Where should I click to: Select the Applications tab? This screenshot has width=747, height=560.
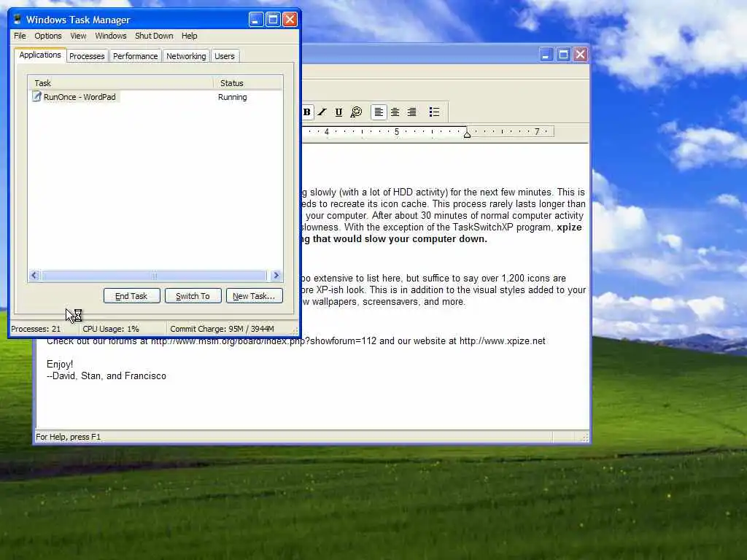pyautogui.click(x=40, y=55)
